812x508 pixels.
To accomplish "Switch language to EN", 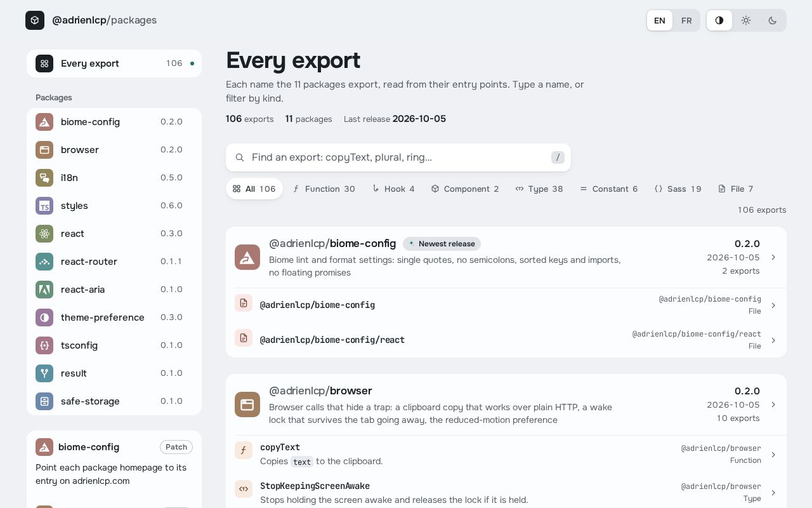I will (660, 20).
